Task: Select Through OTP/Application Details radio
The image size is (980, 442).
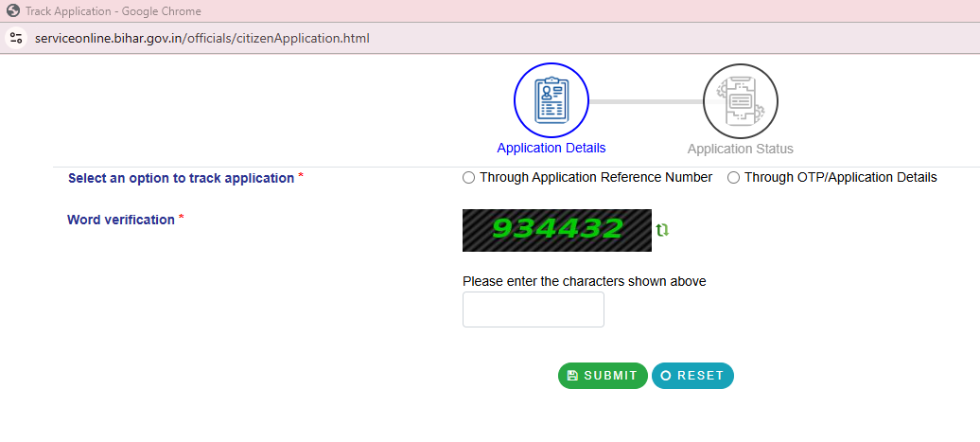Action: coord(734,178)
